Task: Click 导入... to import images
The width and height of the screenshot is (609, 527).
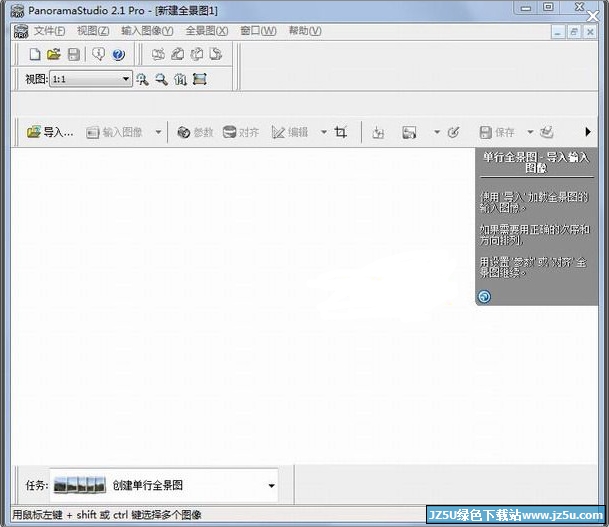Action: pos(50,132)
